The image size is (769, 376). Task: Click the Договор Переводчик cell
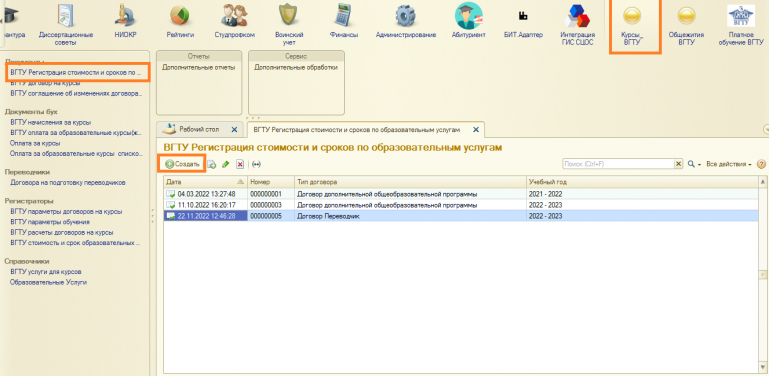click(x=410, y=216)
